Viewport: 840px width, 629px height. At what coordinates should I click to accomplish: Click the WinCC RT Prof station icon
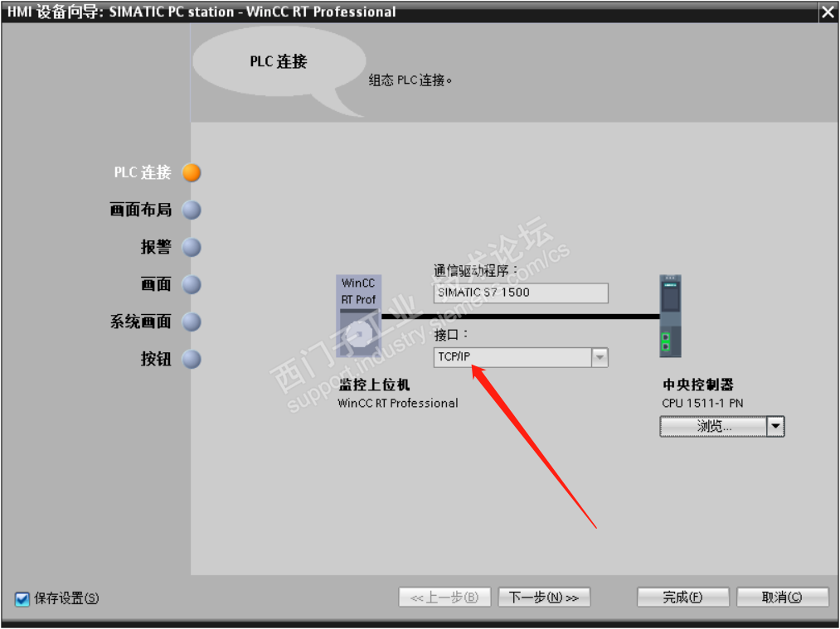coord(358,316)
